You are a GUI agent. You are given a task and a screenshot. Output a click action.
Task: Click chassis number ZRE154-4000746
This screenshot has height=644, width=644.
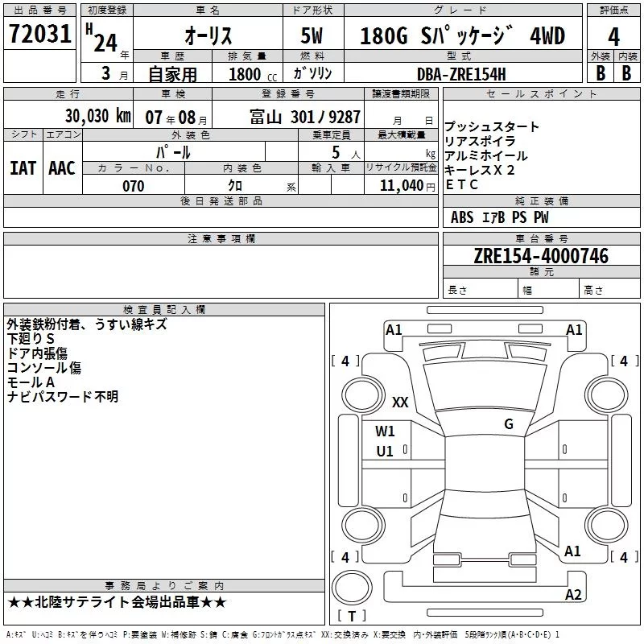tap(541, 256)
